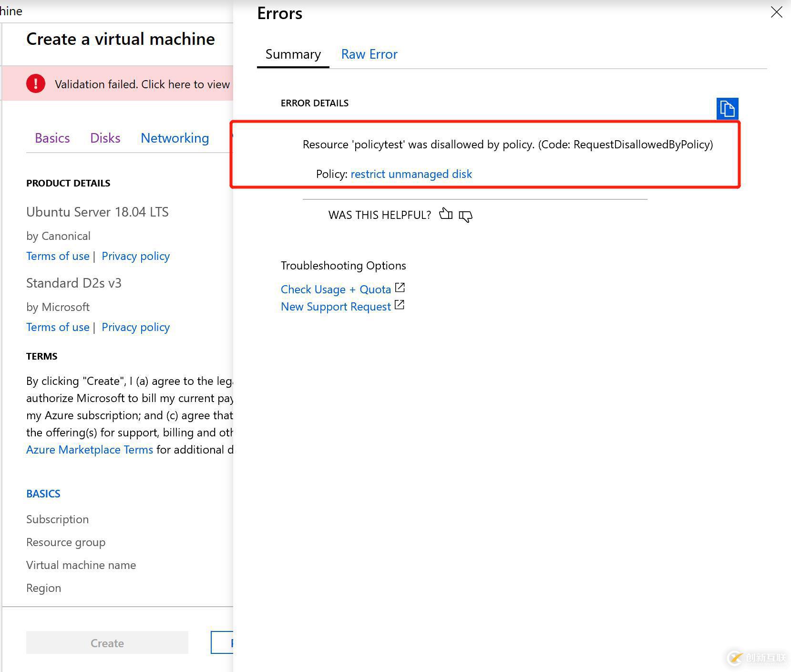Screen dimensions: 791x672
Task: Switch to the Raw Error tab
Action: (369, 54)
